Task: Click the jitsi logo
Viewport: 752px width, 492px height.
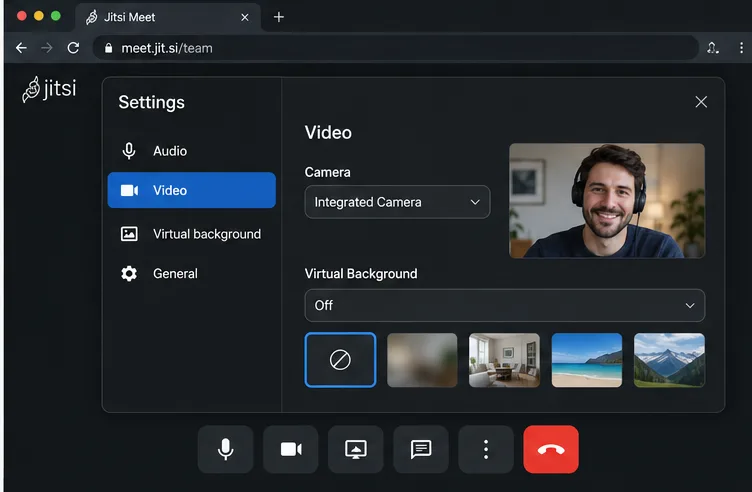Action: point(49,89)
